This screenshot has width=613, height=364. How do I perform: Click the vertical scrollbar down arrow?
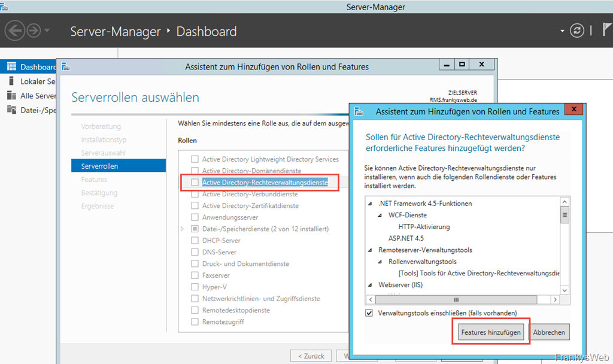[x=564, y=289]
